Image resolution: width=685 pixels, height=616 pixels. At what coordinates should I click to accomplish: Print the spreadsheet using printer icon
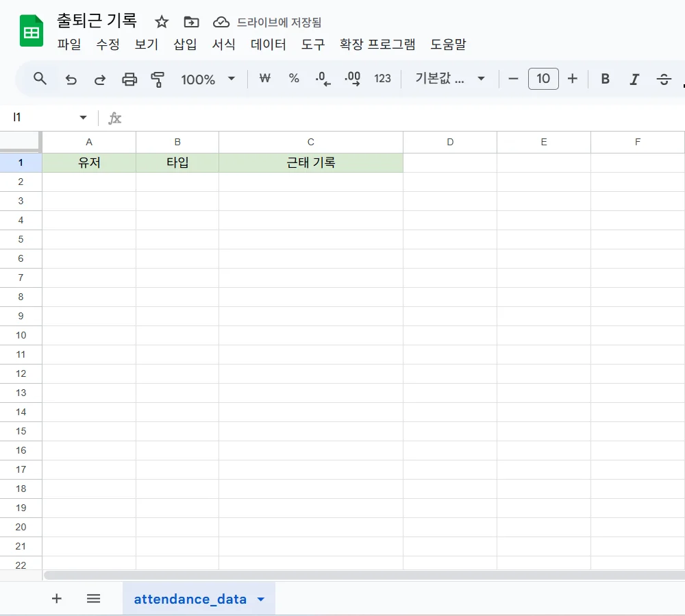point(129,79)
